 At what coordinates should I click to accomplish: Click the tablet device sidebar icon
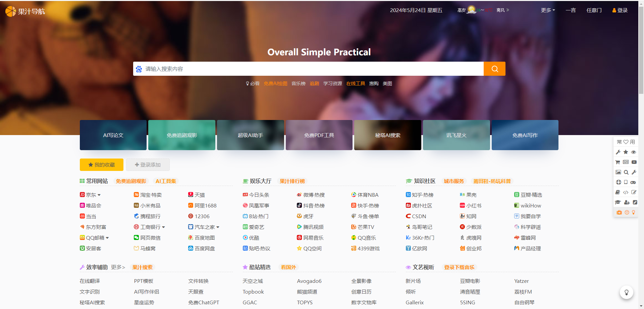pos(626,182)
